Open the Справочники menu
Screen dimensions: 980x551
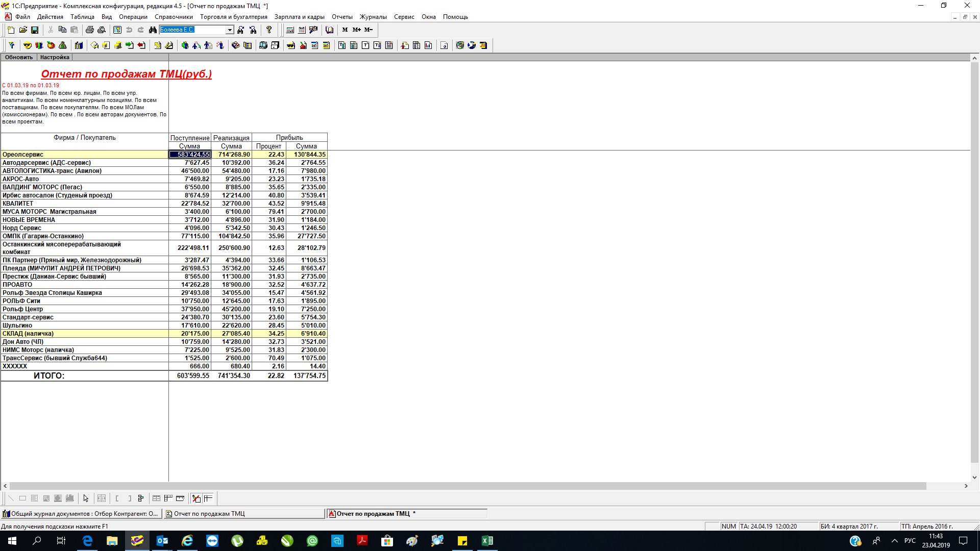pos(174,17)
